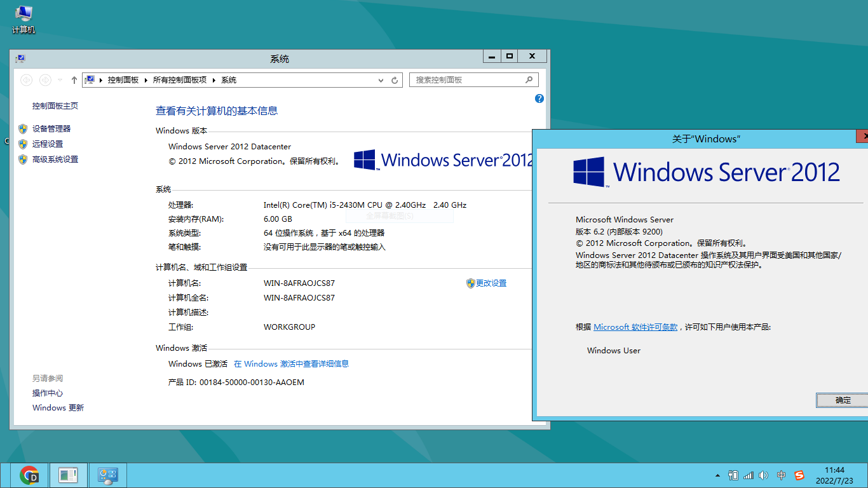The image size is (868, 488).
Task: Open 远程设置 from the sidebar
Action: point(48,144)
